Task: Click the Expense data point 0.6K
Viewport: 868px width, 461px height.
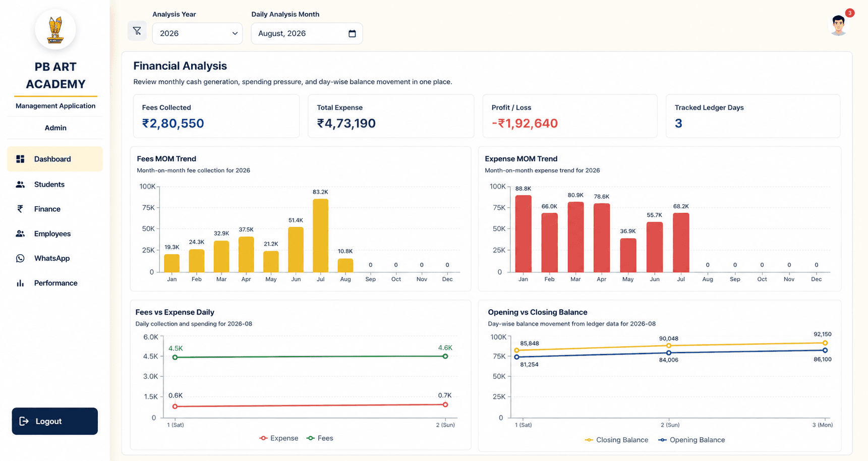Action: pyautogui.click(x=175, y=407)
